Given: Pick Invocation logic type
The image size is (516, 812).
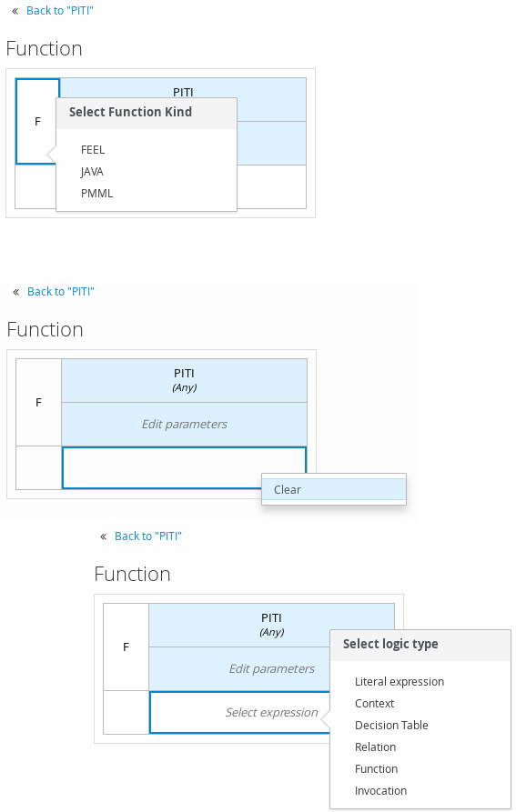Looking at the screenshot, I should pos(380,790).
